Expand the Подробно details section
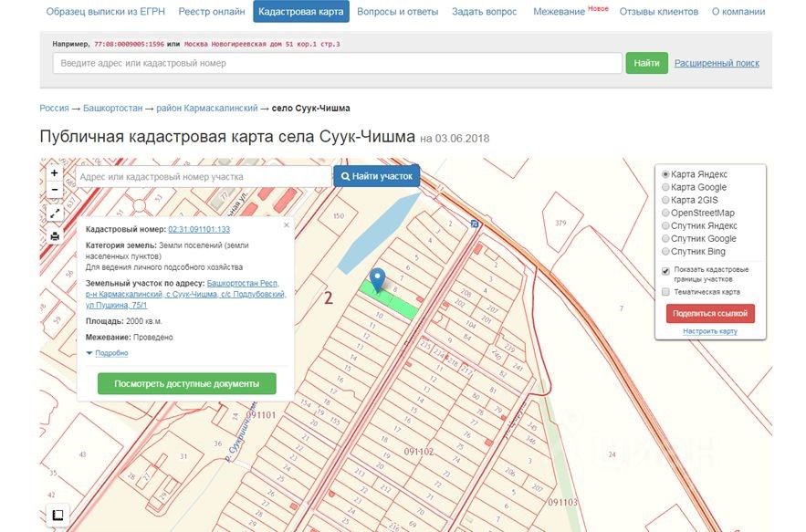 tap(111, 353)
